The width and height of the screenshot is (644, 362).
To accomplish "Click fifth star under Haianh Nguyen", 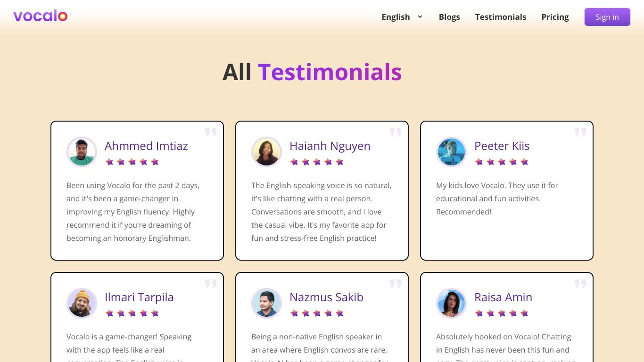I will (339, 162).
